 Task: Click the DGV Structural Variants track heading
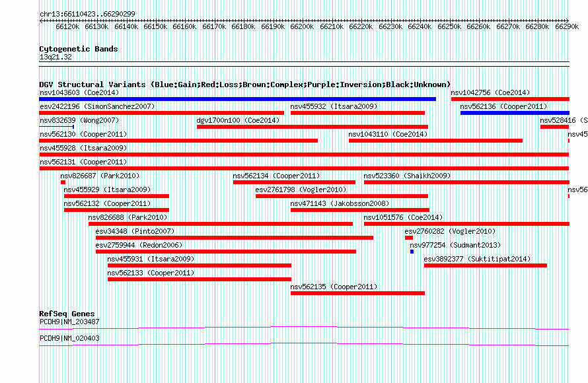(245, 85)
